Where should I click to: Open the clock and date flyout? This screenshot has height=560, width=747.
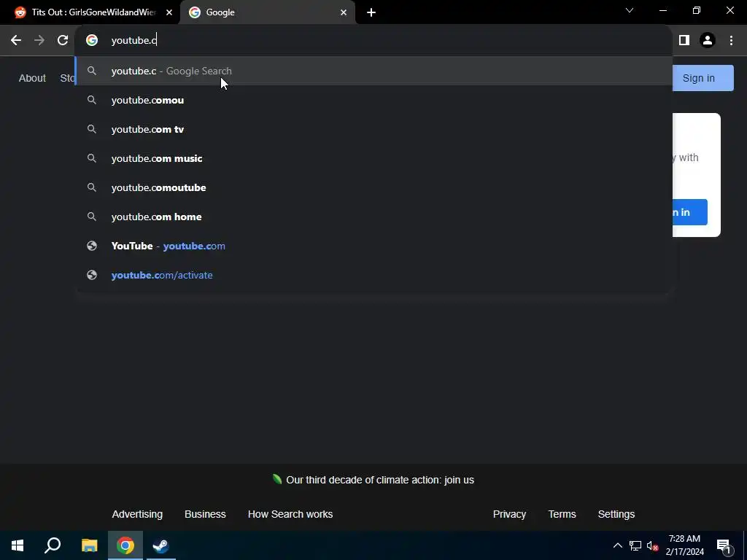(684, 545)
